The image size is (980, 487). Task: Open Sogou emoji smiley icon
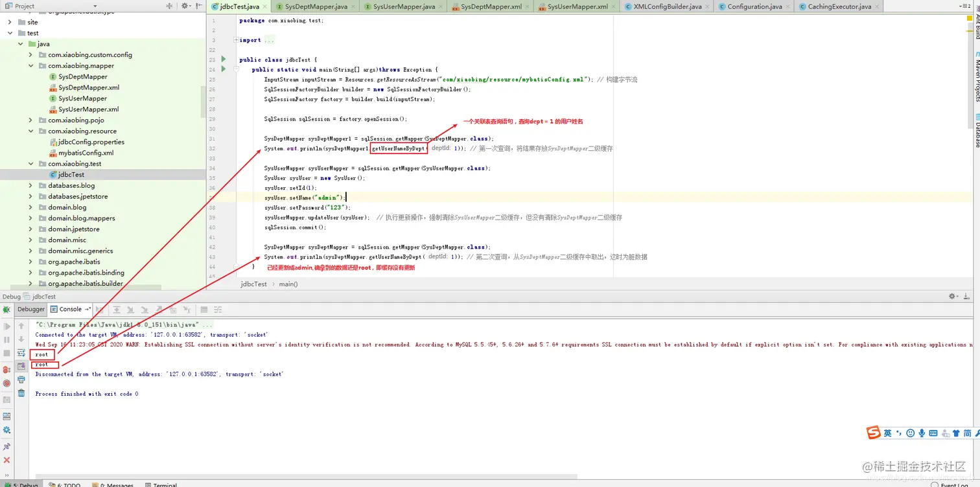tap(911, 433)
